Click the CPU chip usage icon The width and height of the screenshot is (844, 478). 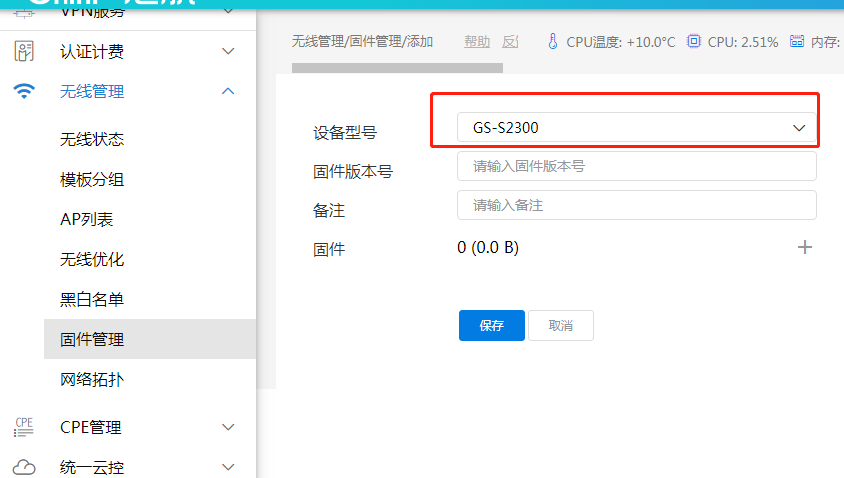point(694,42)
